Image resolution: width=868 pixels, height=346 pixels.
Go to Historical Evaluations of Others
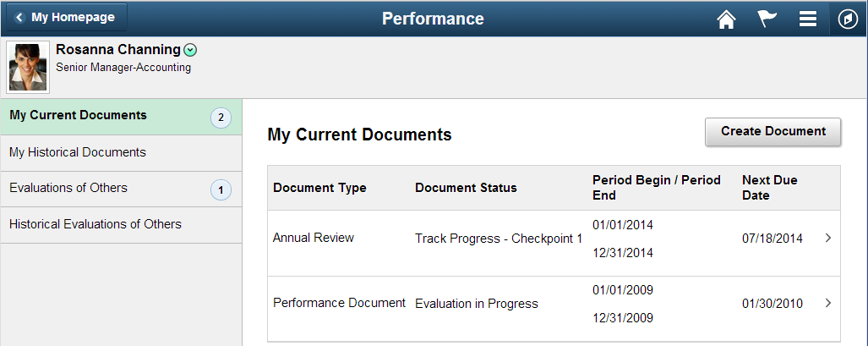(121, 225)
